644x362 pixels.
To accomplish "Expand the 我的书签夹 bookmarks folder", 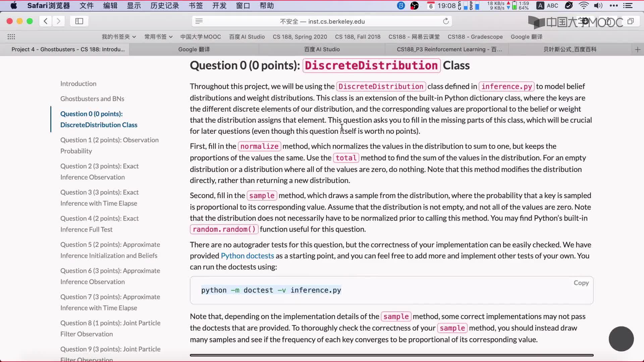I will coord(119,37).
